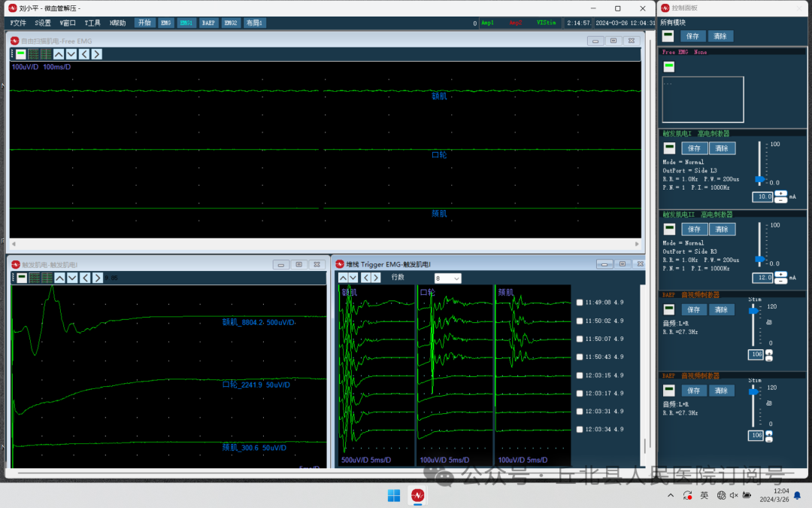Click 保存 in 触发肌电I stimulator section
Image resolution: width=812 pixels, height=508 pixels.
(694, 148)
